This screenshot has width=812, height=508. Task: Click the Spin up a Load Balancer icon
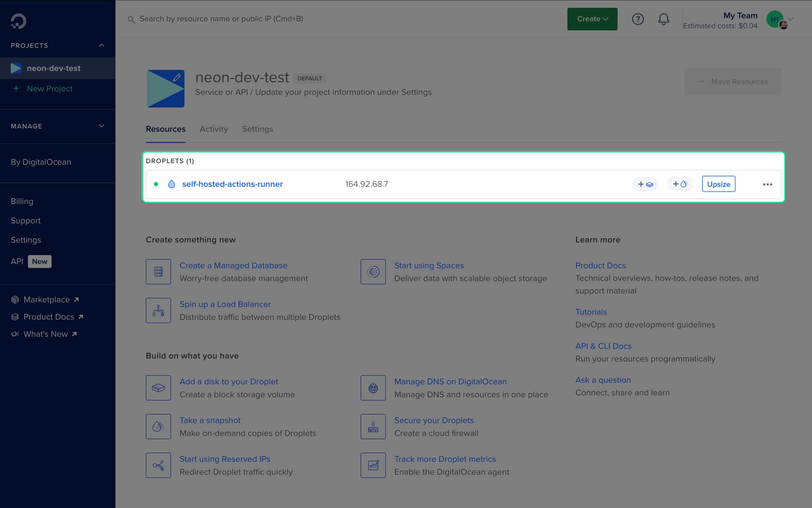pos(158,310)
